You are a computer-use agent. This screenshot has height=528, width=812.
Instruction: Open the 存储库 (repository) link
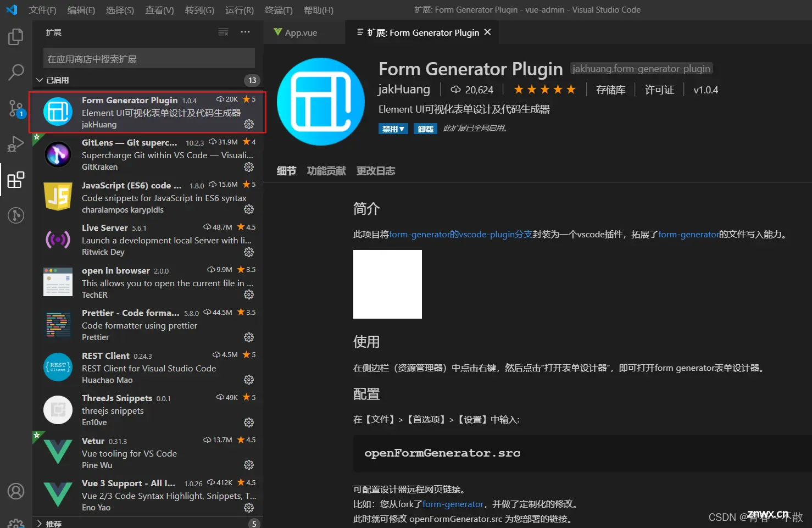point(610,90)
